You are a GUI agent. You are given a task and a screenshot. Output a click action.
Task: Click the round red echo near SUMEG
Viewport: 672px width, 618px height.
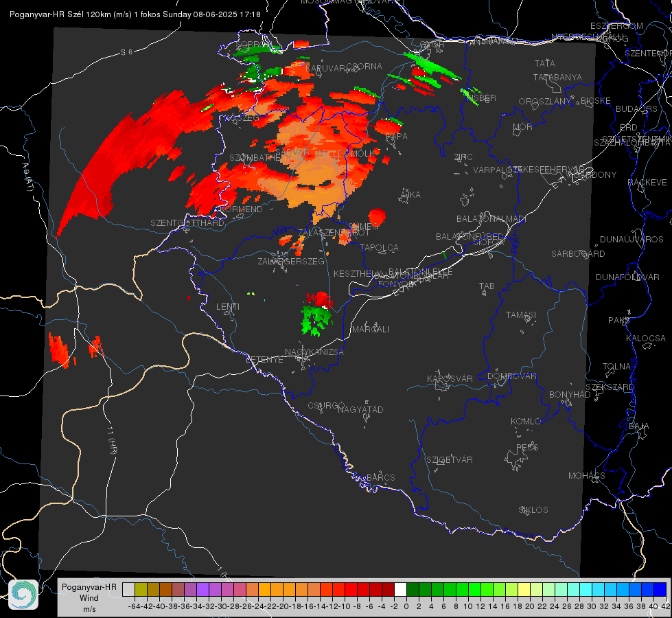[377, 216]
